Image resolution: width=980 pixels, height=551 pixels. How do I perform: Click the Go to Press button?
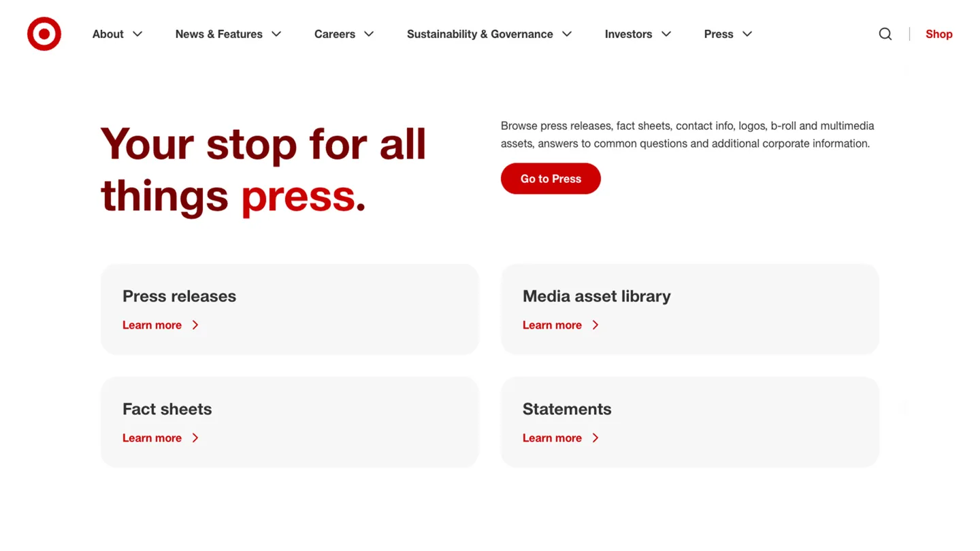coord(551,178)
